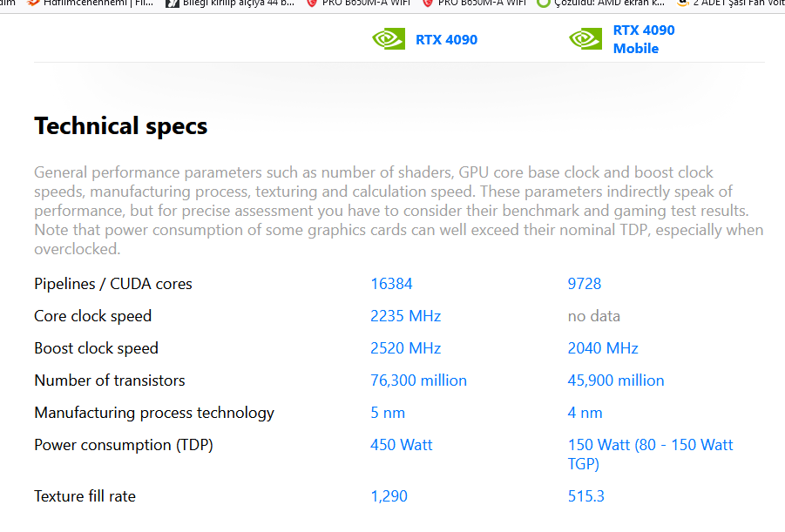Click the 9728 CUDA cores value
Screen dimensions: 785x532
[585, 284]
